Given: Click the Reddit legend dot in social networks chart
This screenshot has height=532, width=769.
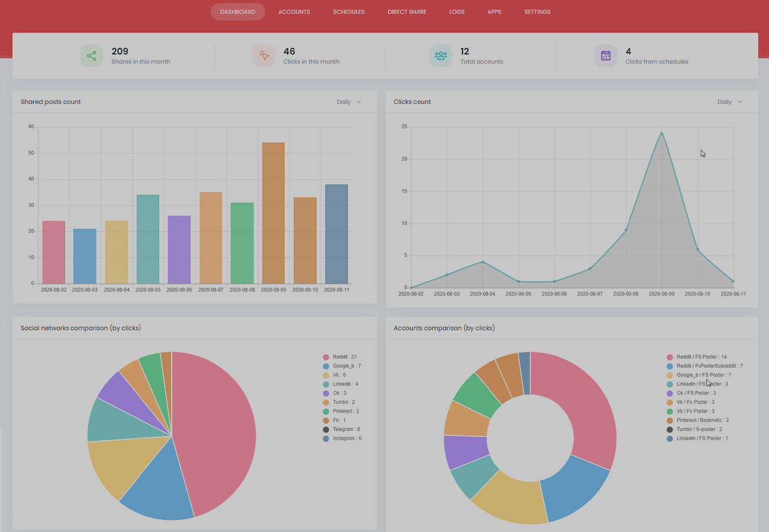Looking at the screenshot, I should coord(327,356).
